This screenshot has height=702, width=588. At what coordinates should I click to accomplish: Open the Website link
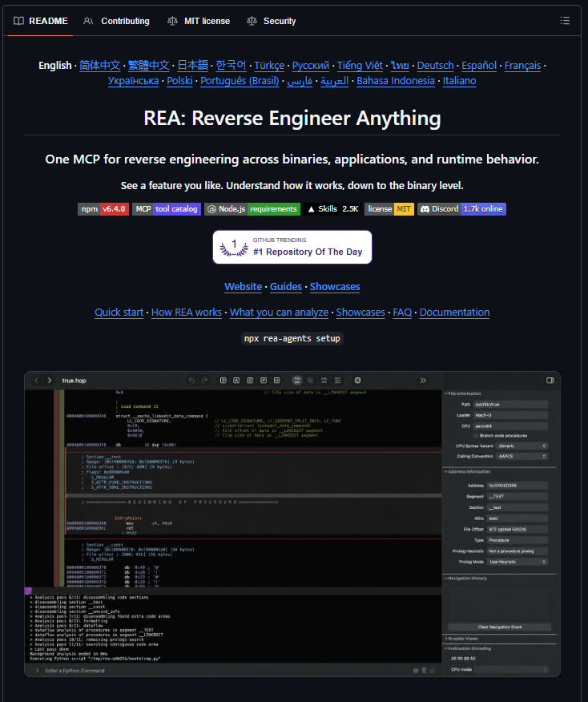[244, 287]
